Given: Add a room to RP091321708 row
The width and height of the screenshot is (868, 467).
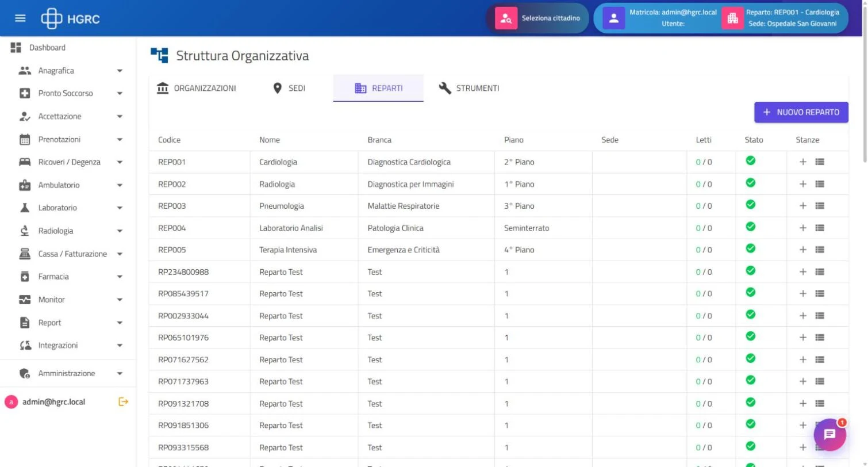Looking at the screenshot, I should [x=803, y=404].
